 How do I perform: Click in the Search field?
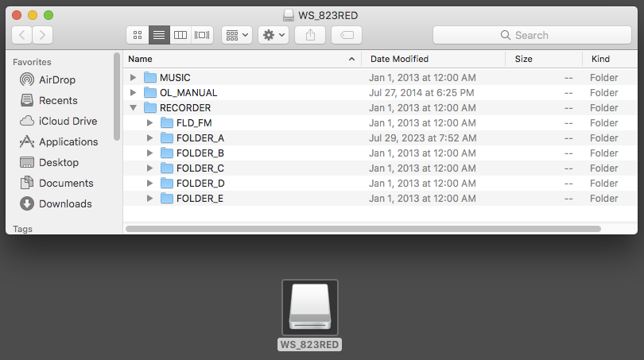click(531, 35)
